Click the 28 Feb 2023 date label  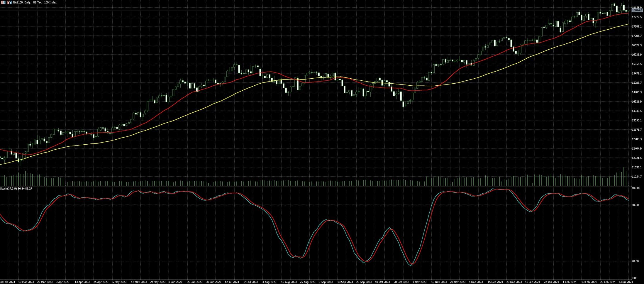pos(7,282)
